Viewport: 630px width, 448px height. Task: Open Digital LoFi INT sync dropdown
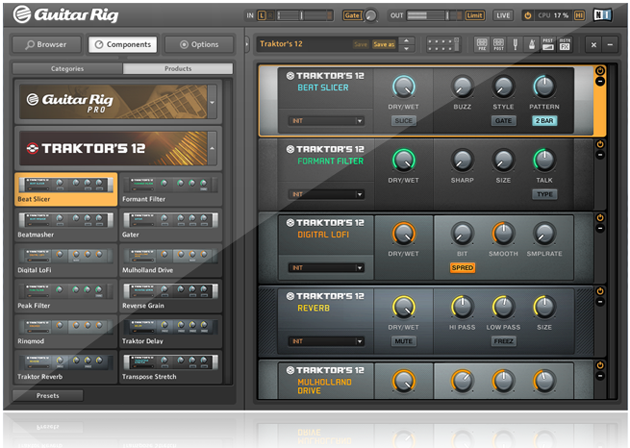point(326,268)
